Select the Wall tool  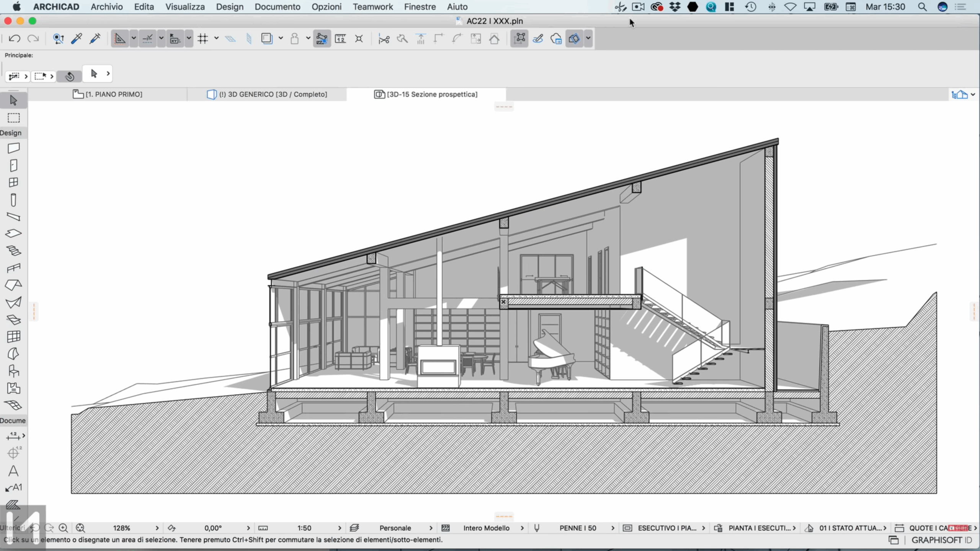(x=13, y=148)
